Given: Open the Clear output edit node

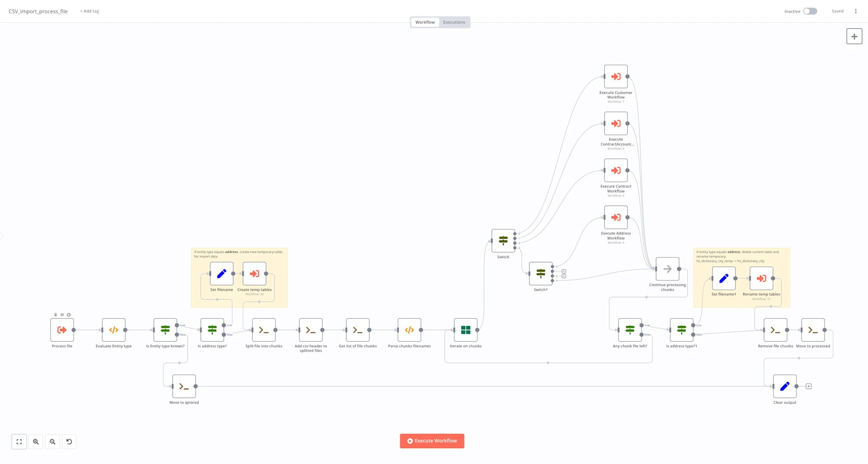Looking at the screenshot, I should [x=784, y=386].
